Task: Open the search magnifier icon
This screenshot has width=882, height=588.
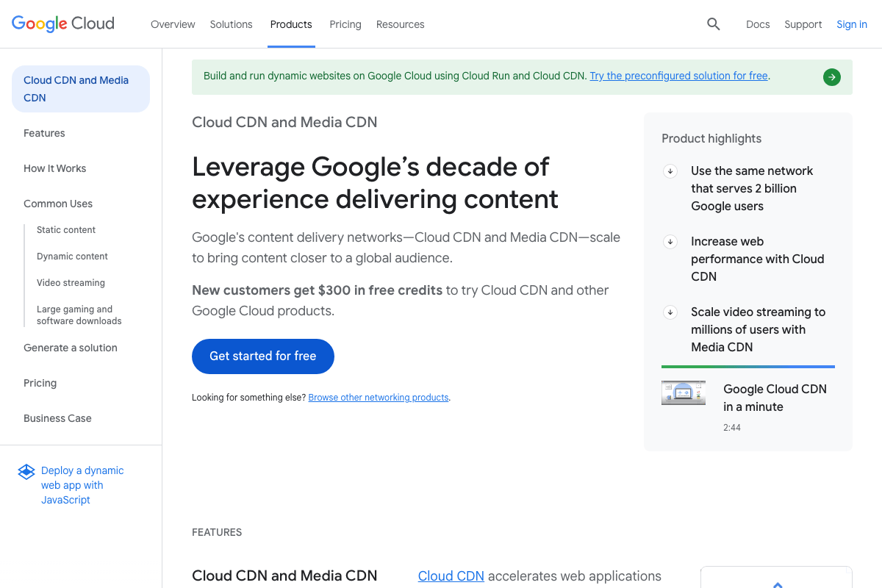Action: (713, 24)
